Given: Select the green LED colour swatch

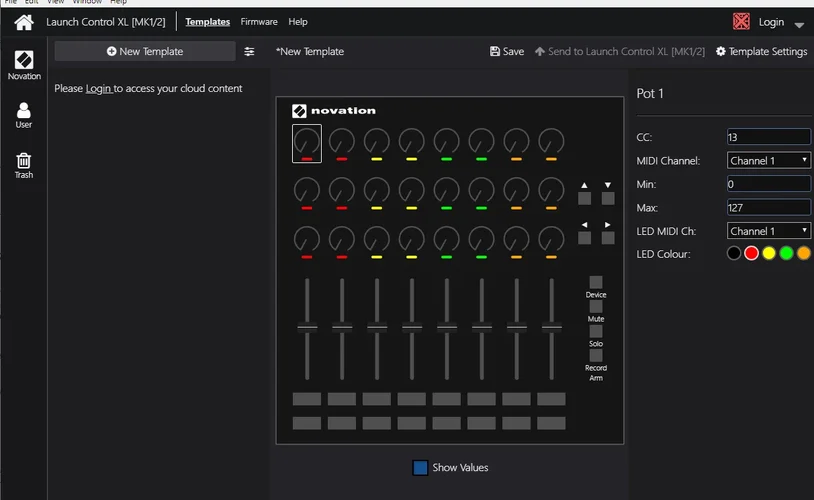Looking at the screenshot, I should click(x=786, y=253).
